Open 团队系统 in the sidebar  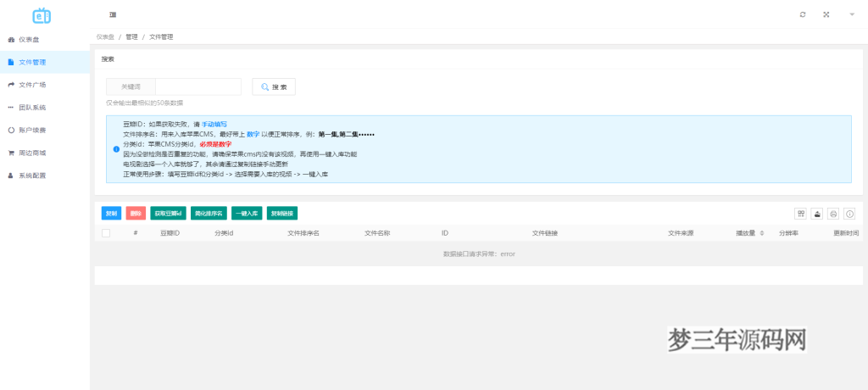[x=45, y=108]
